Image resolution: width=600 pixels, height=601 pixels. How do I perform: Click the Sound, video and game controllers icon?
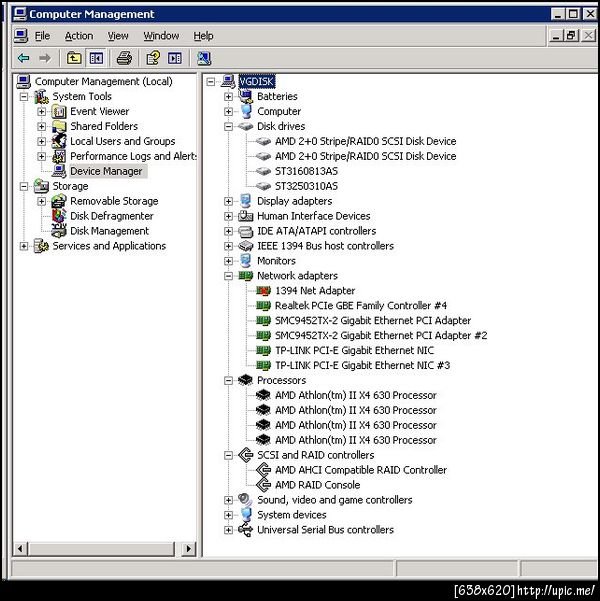point(245,500)
